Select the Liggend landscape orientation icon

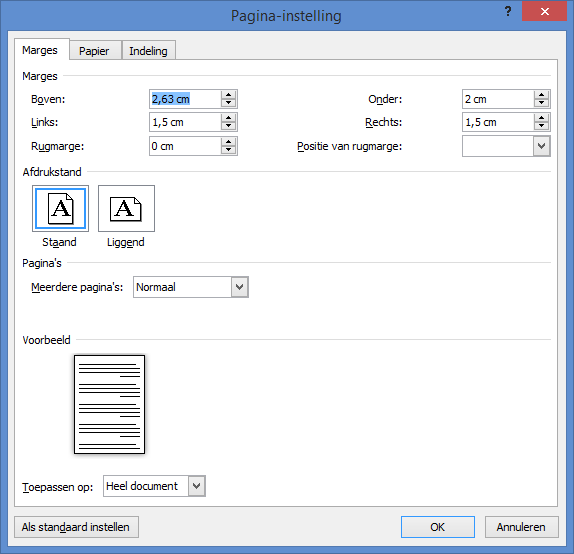point(126,208)
